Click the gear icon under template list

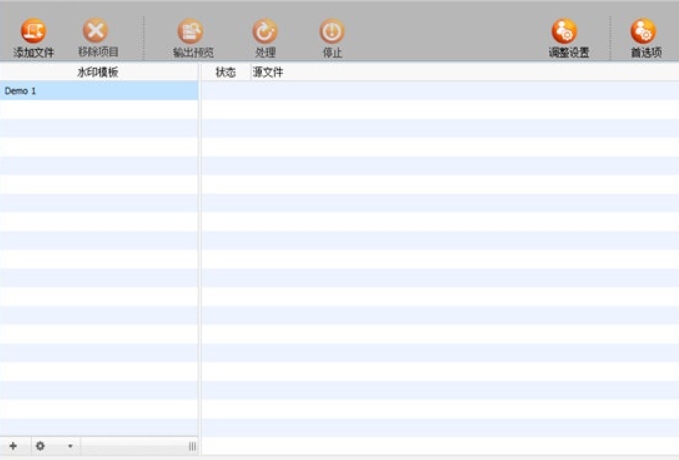[40, 446]
